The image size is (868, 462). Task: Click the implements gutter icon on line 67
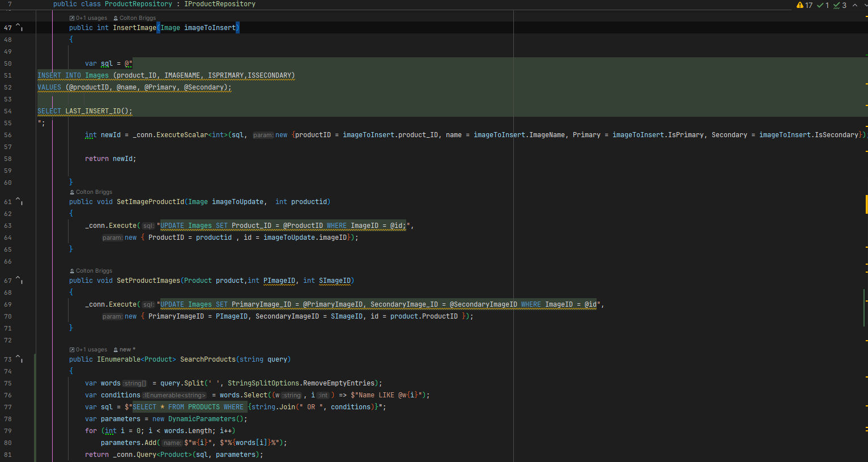tap(19, 280)
